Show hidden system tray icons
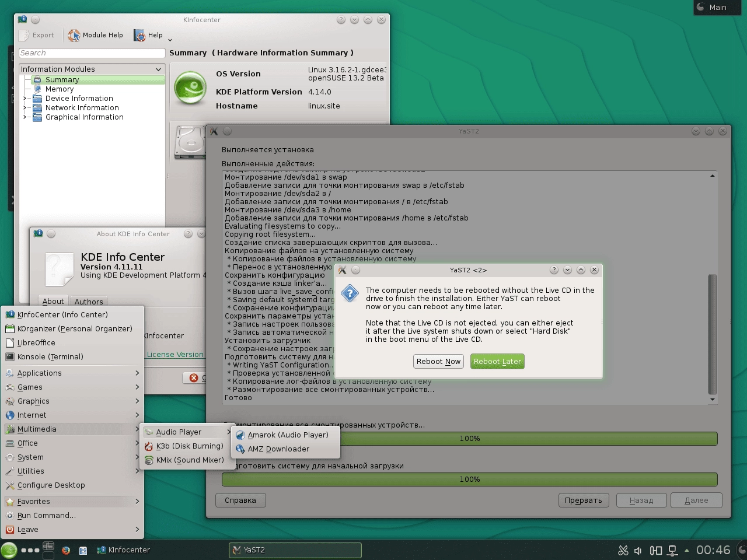The image size is (747, 560). 687,550
